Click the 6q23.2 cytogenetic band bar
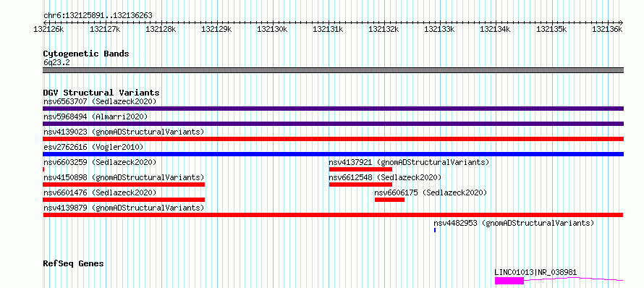The height and width of the screenshot is (288, 644). tap(333, 70)
